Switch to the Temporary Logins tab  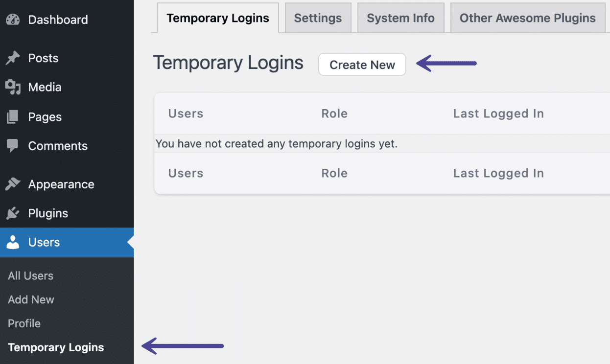217,18
